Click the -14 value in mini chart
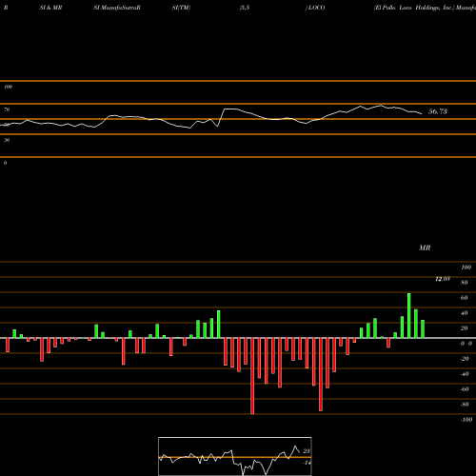Screen dimensions: 476x476 coord(307,463)
